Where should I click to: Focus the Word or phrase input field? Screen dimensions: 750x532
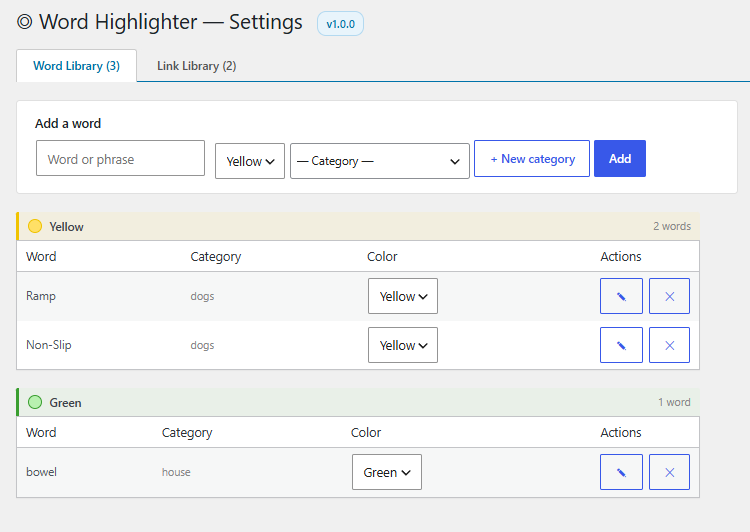[x=121, y=158]
